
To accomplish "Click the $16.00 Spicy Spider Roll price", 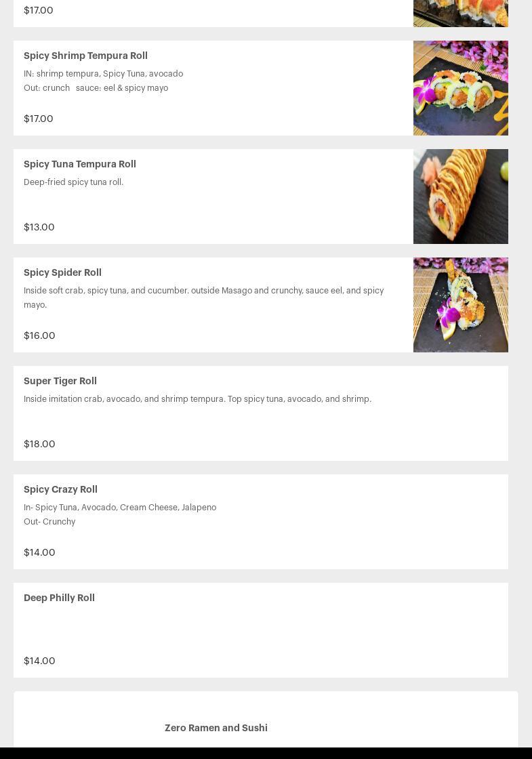I will (39, 335).
